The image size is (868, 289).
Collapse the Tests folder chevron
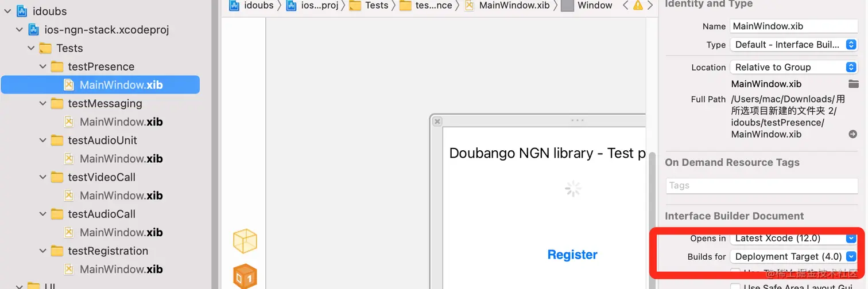click(x=31, y=48)
